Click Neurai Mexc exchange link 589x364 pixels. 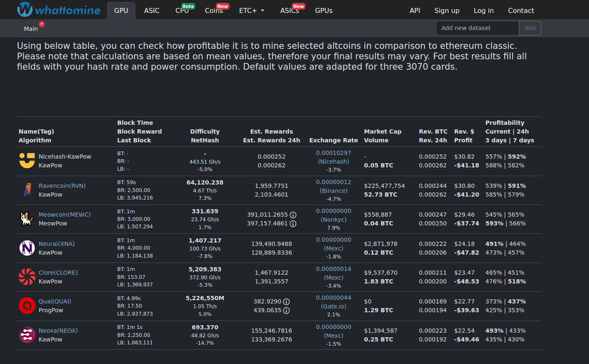click(334, 244)
